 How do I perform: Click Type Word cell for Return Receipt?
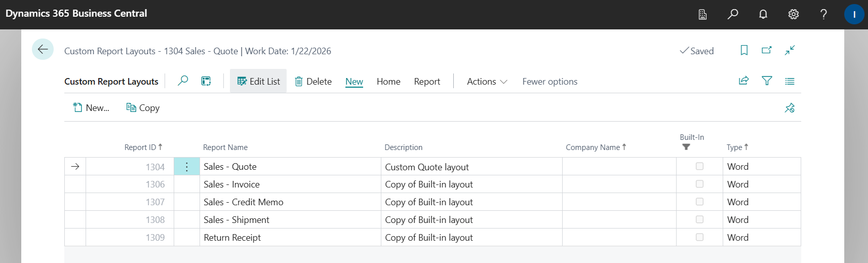click(x=762, y=238)
